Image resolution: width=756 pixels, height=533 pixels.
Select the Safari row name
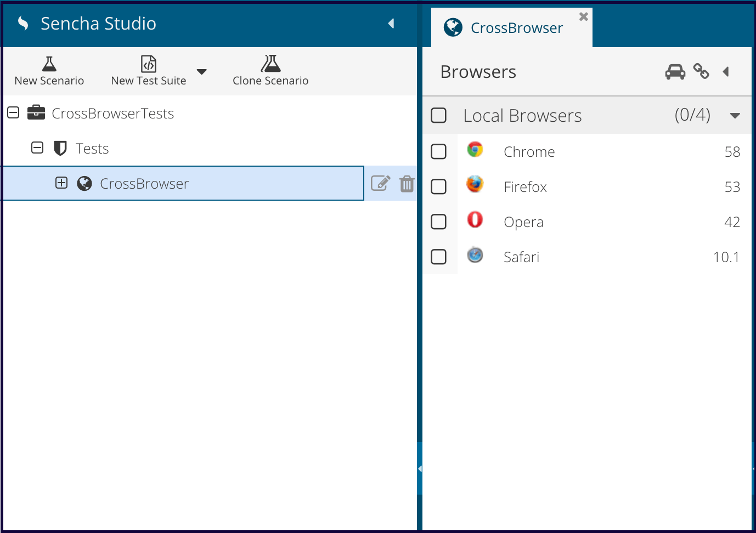[521, 257]
